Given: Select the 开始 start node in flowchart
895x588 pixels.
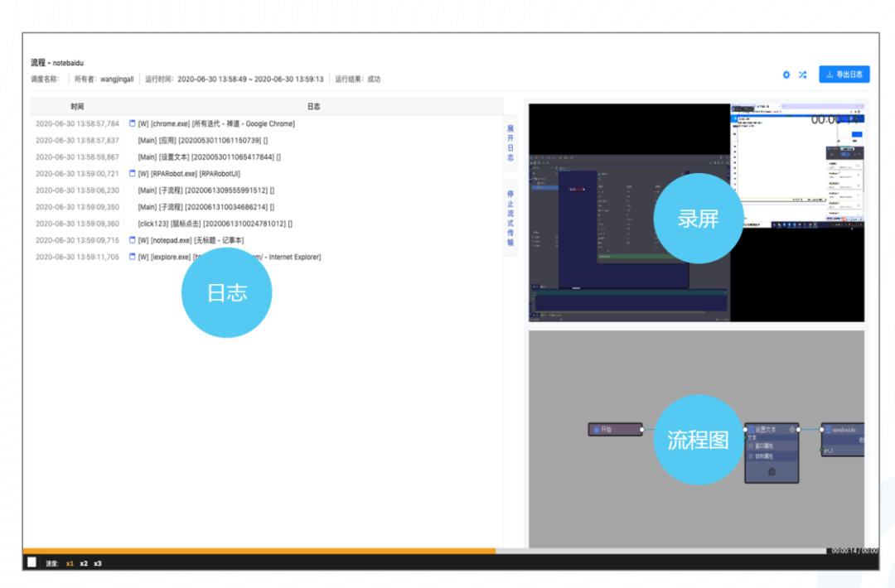Looking at the screenshot, I should coord(615,430).
